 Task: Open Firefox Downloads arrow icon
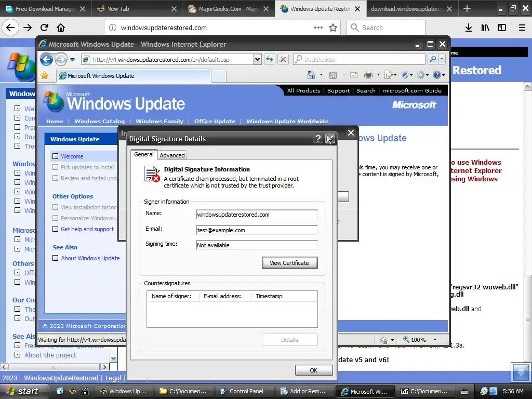pyautogui.click(x=469, y=28)
